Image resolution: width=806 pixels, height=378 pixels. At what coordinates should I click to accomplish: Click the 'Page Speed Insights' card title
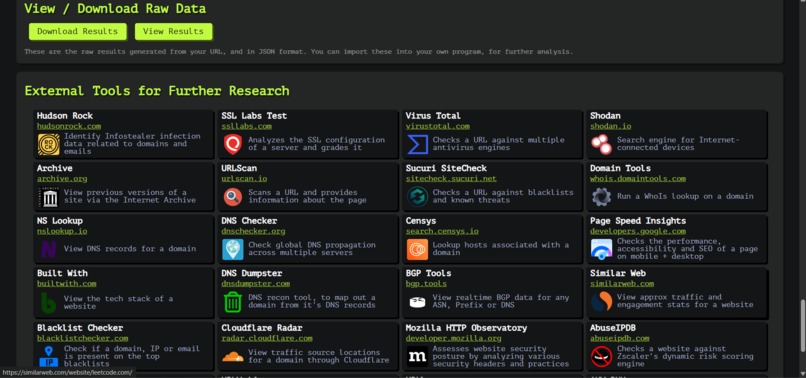(x=638, y=221)
